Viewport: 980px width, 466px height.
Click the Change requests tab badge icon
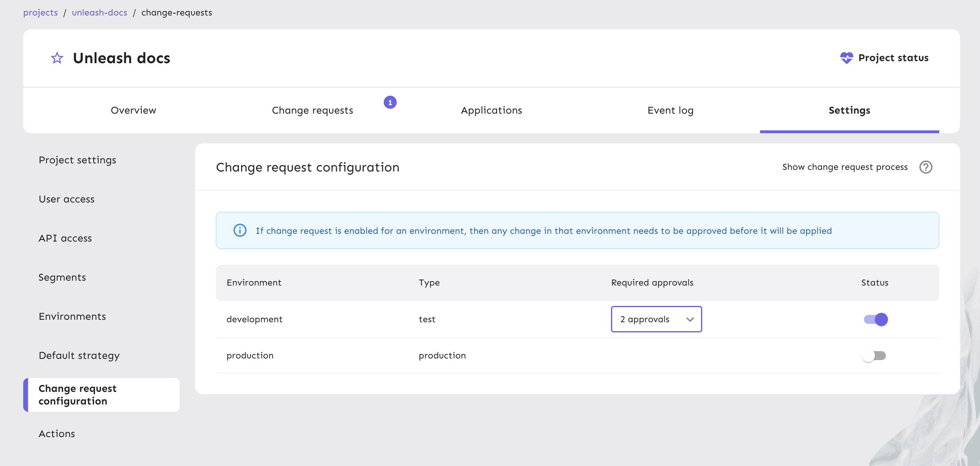tap(389, 102)
